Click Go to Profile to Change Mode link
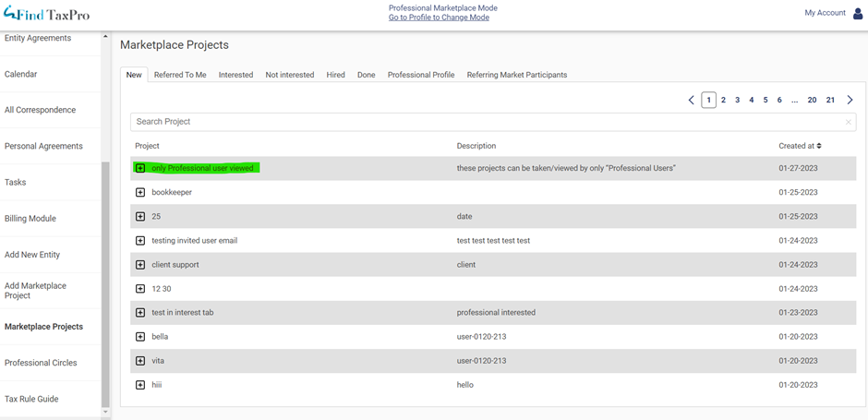868x420 pixels. (439, 18)
